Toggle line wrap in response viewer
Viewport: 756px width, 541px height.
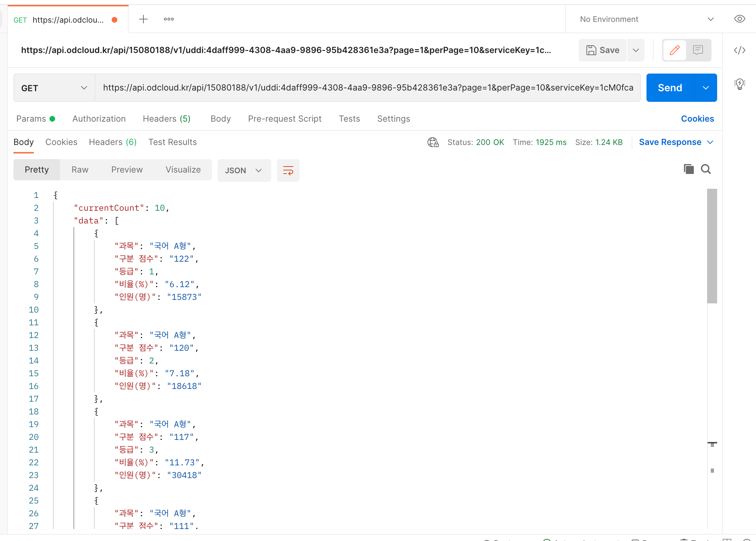pyautogui.click(x=288, y=170)
